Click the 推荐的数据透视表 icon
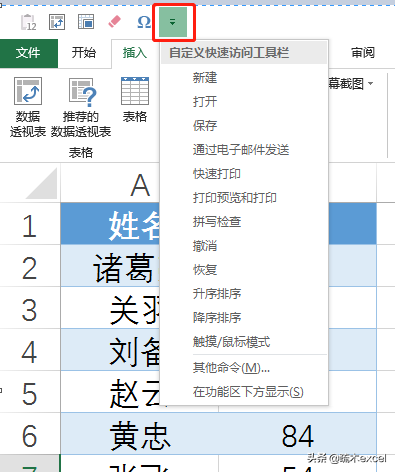The height and width of the screenshot is (472, 395). pos(81,107)
